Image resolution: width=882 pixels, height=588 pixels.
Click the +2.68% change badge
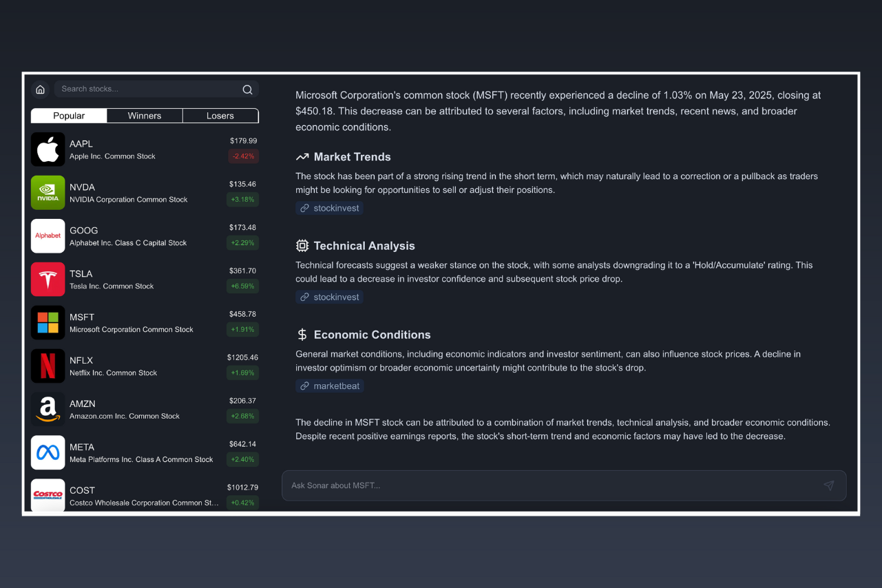tap(243, 417)
